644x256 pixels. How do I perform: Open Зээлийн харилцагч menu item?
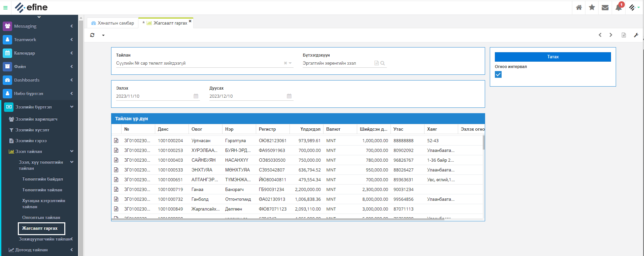coord(36,119)
